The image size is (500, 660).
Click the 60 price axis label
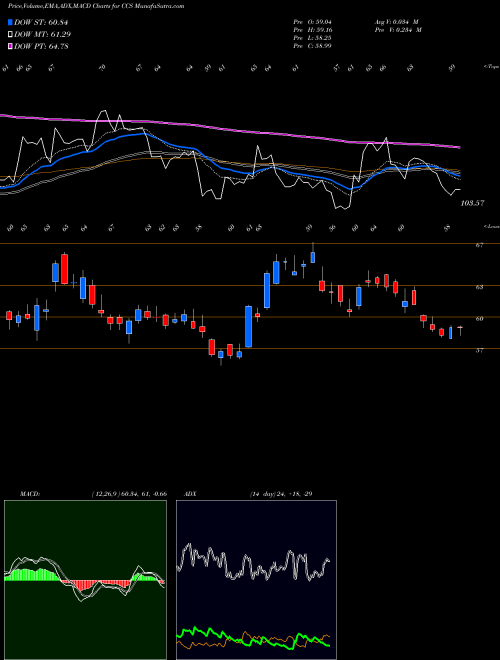click(x=479, y=319)
